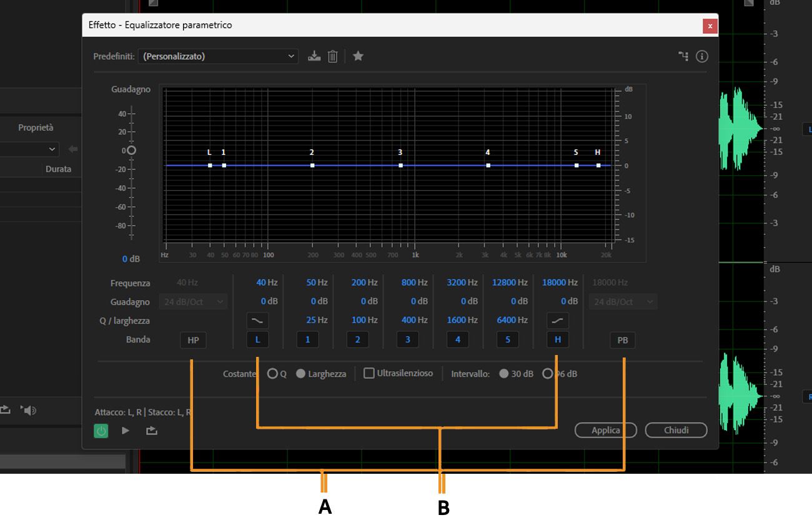
Task: Click the save preset icon
Action: 314,56
